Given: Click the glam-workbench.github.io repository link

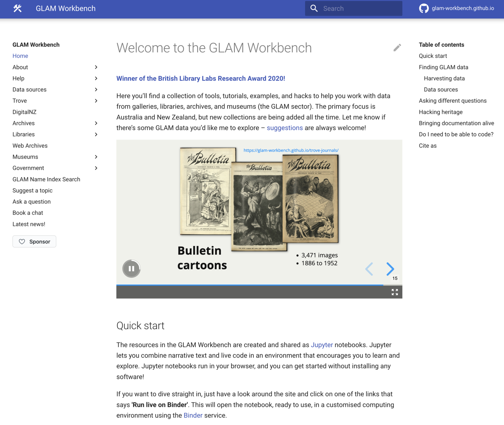Looking at the screenshot, I should (463, 8).
